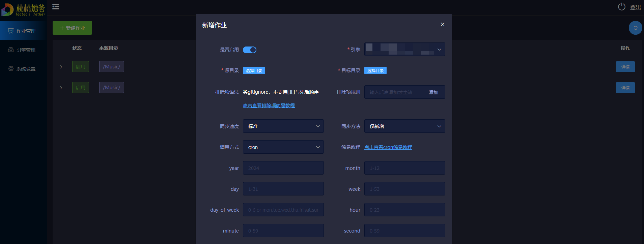Image resolution: width=644 pixels, height=244 pixels.
Task: Expand the 同步速度 dropdown
Action: 283,126
